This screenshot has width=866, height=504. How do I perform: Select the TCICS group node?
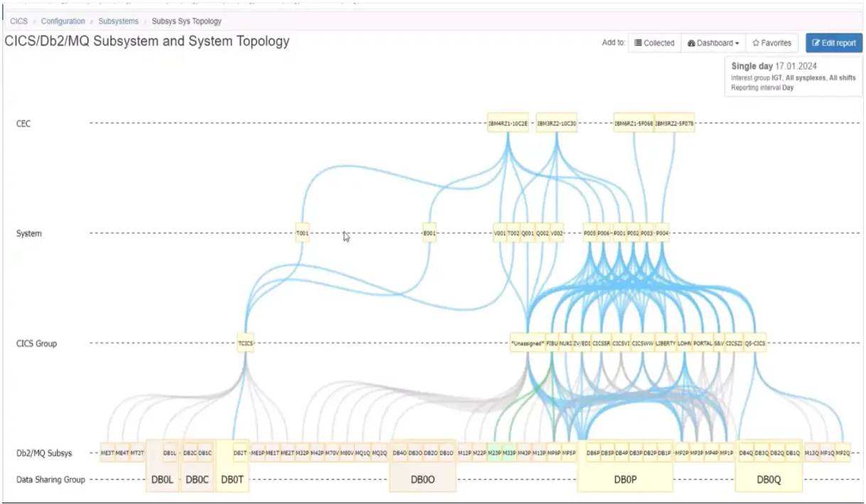coord(245,343)
